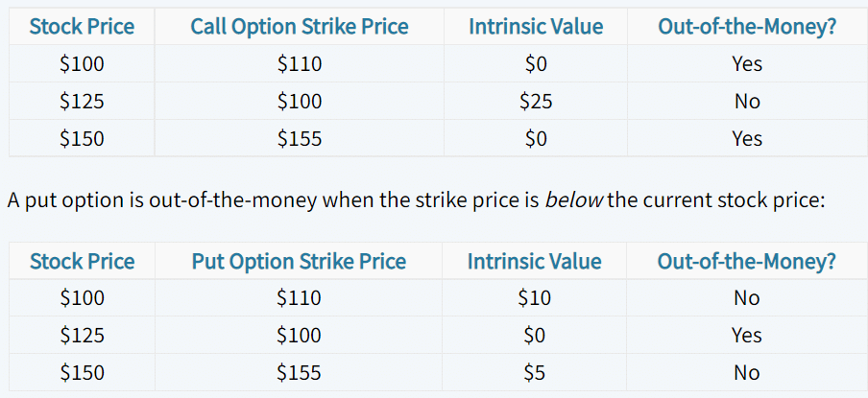Select the $5 intrinsic value cell

pyautogui.click(x=535, y=372)
